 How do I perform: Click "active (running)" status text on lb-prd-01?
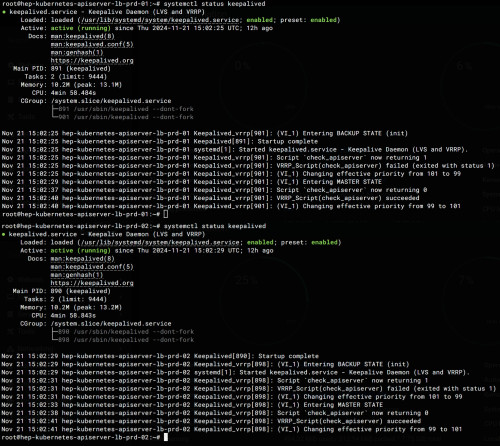(80, 28)
